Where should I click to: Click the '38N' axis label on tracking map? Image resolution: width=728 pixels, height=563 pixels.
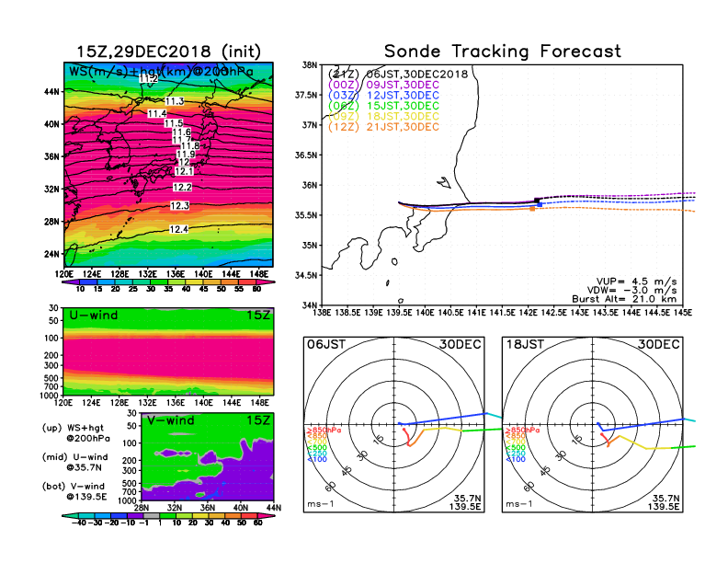[x=309, y=65]
